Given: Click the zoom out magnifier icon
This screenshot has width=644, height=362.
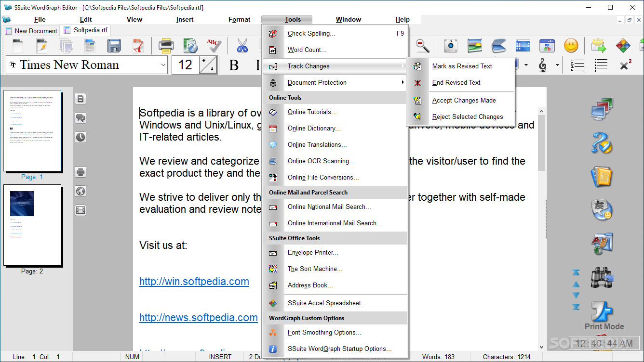Looking at the screenshot, I should click(x=423, y=46).
